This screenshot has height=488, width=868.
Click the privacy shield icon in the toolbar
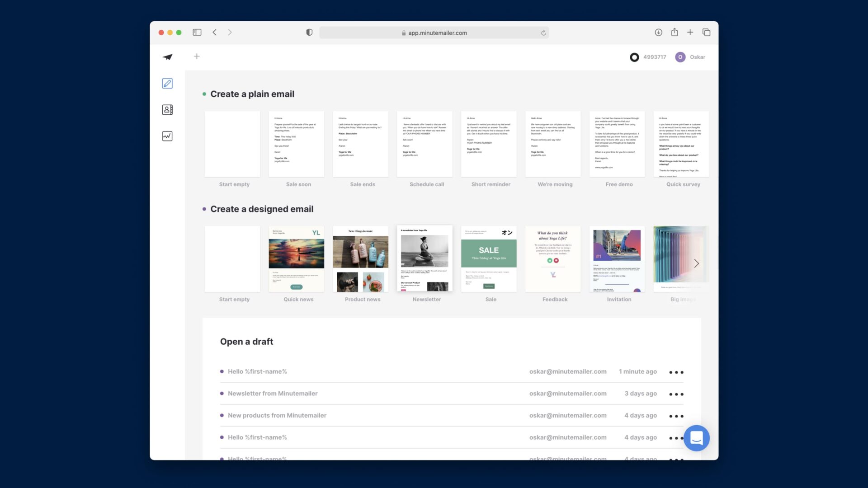[309, 32]
